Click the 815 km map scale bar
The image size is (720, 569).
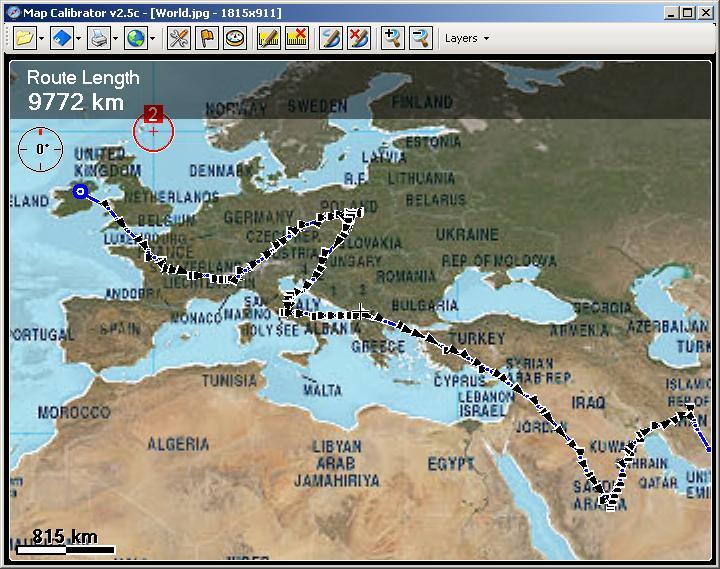[x=65, y=542]
